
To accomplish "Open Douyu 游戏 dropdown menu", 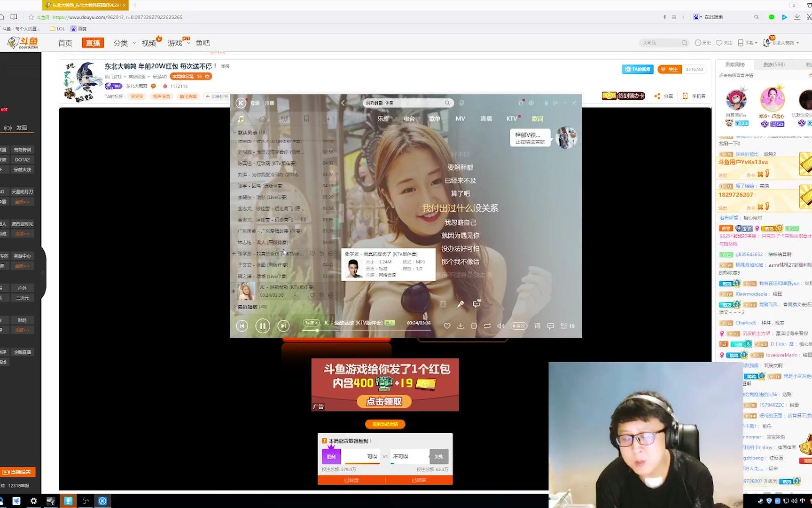I will [x=179, y=43].
